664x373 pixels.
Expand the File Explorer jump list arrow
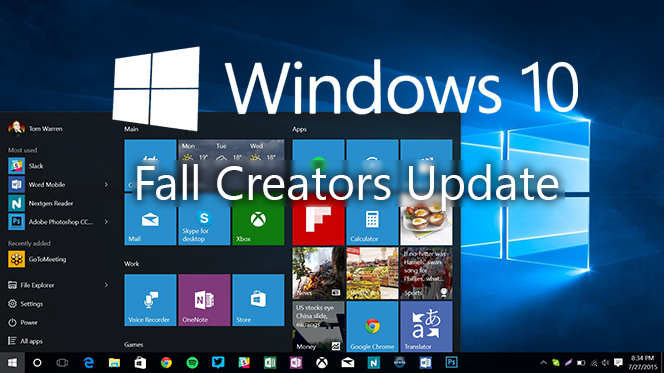point(106,285)
